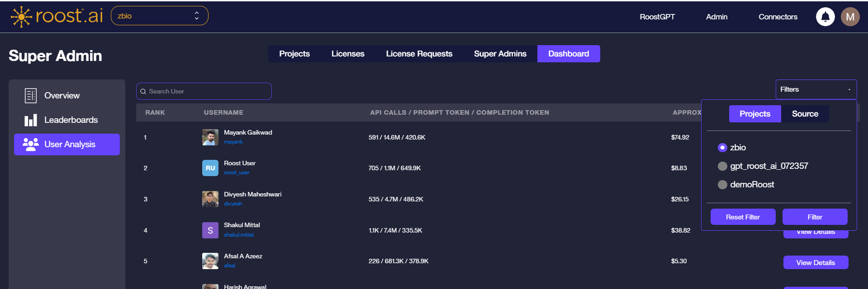
Task: Select the demoRoost radio button
Action: (x=722, y=185)
